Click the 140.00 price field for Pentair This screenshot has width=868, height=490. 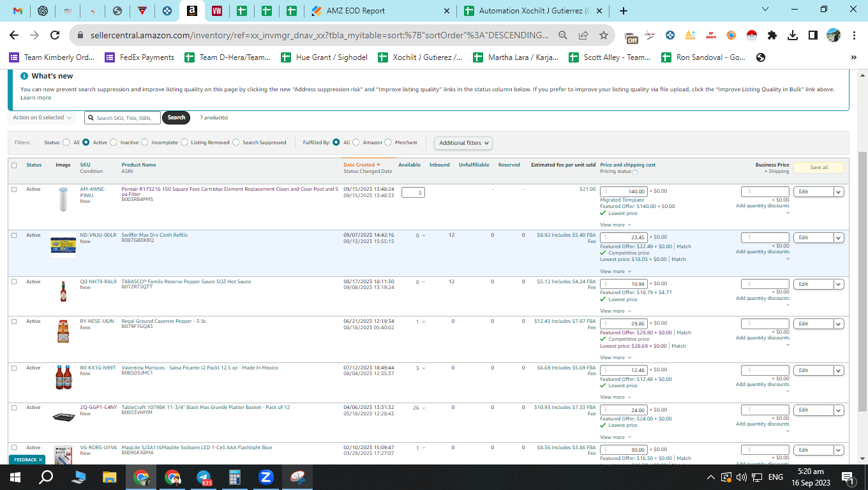[624, 191]
